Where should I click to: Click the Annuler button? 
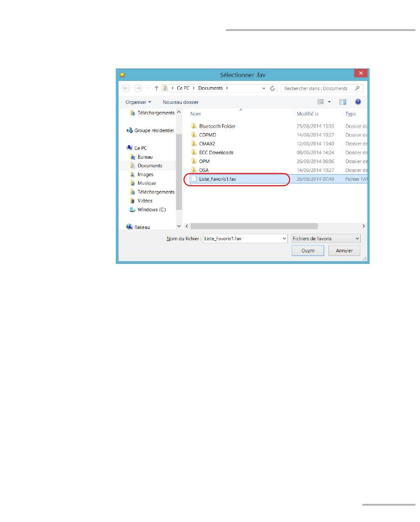(344, 251)
